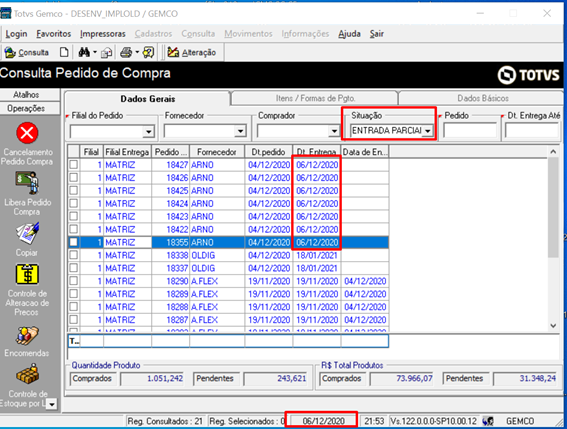Check the box for pedido 18290
The width and height of the screenshot is (567, 429).
(74, 281)
